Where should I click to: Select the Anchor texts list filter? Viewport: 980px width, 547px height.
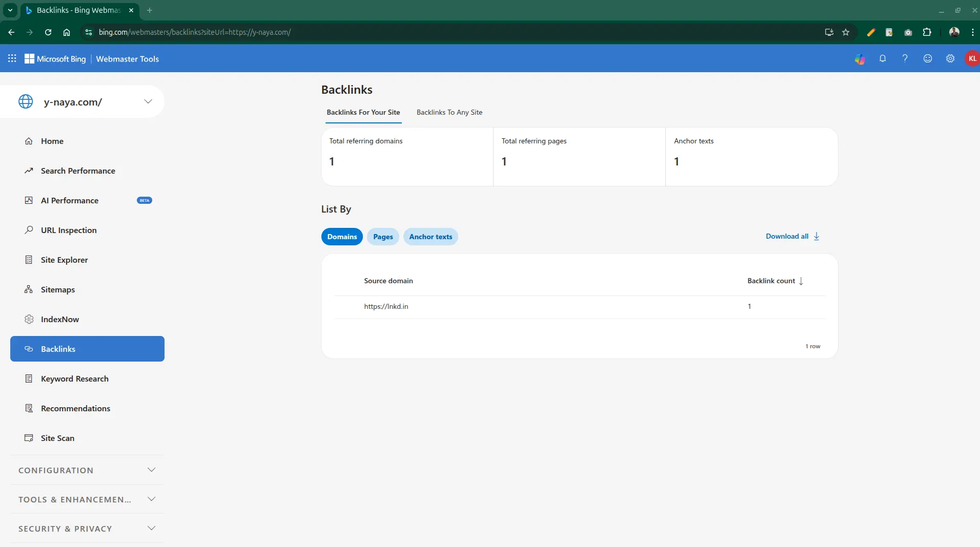[x=431, y=237]
